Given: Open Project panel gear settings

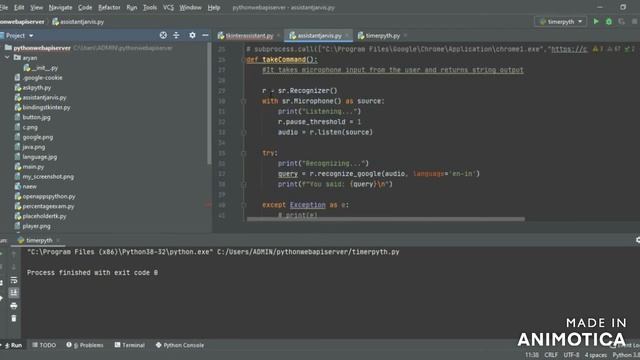Looking at the screenshot, I should pyautogui.click(x=192, y=36).
